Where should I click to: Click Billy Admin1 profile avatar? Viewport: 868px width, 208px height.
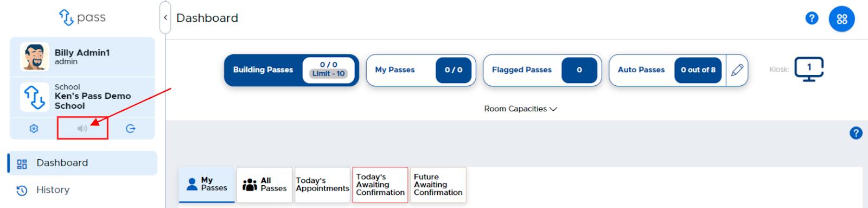point(35,57)
